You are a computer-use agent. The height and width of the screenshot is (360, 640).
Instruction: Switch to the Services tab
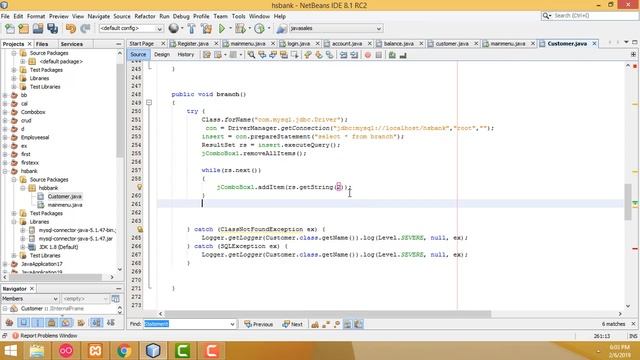(71, 44)
